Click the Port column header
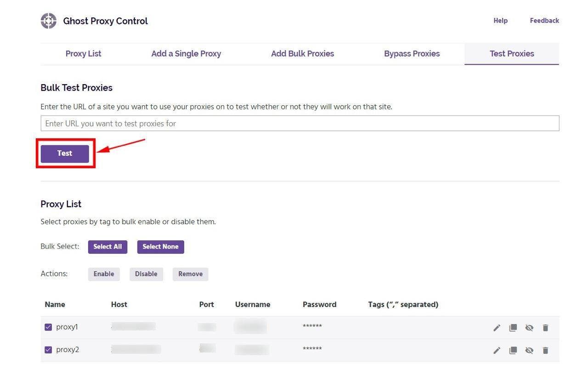This screenshot has width=588, height=381. coord(206,304)
